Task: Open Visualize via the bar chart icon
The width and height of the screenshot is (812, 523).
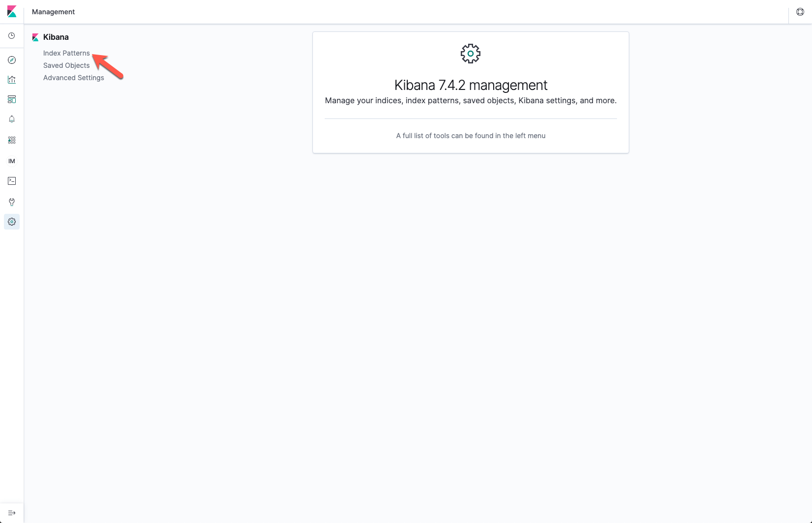Action: coord(12,80)
